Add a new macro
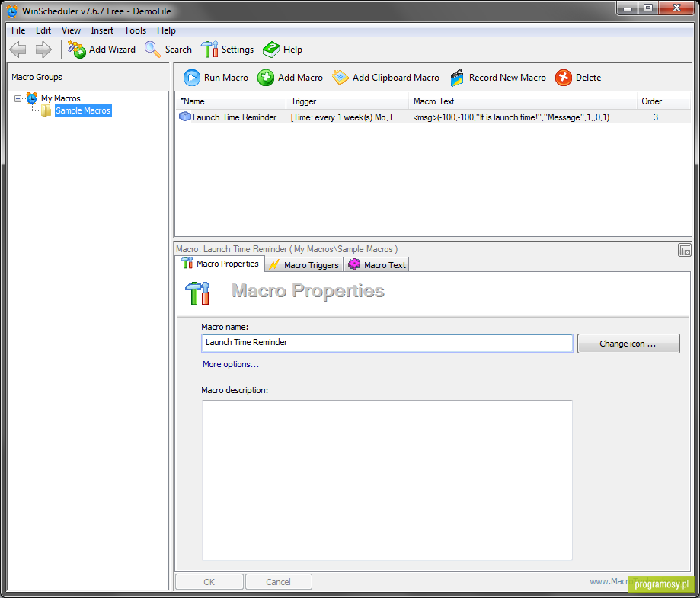The image size is (700, 598). point(289,78)
